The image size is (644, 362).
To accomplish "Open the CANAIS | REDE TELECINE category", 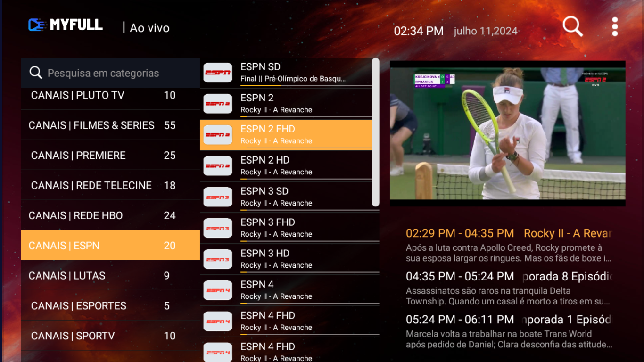I will pyautogui.click(x=110, y=185).
